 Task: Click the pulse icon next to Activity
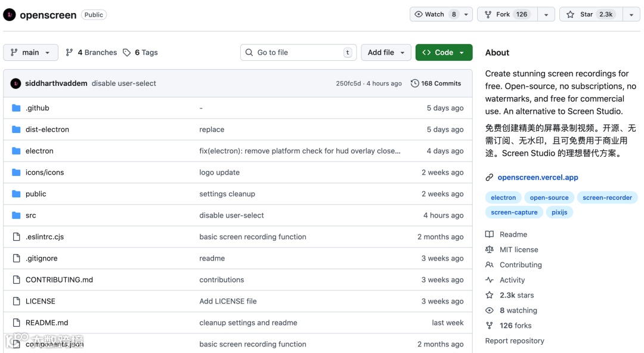tap(489, 280)
